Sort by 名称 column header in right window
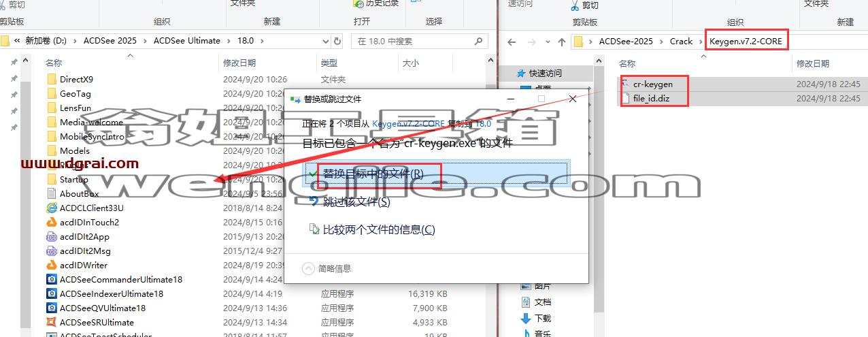 [627, 63]
